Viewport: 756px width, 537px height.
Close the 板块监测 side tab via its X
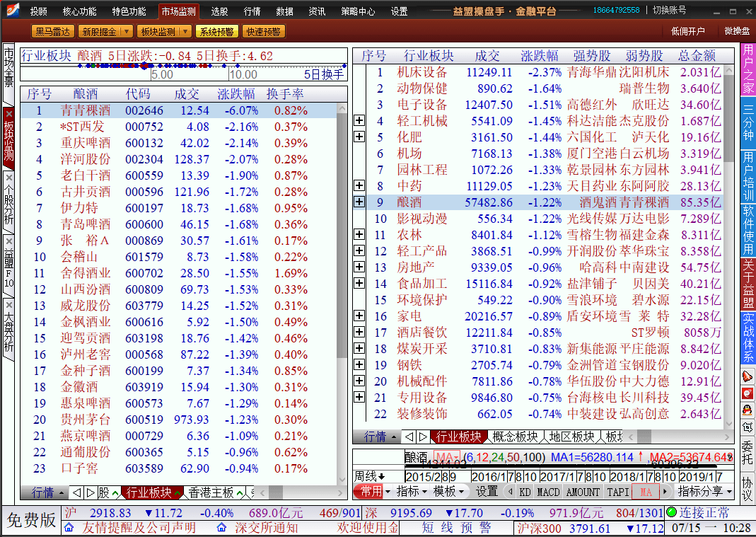click(8, 114)
